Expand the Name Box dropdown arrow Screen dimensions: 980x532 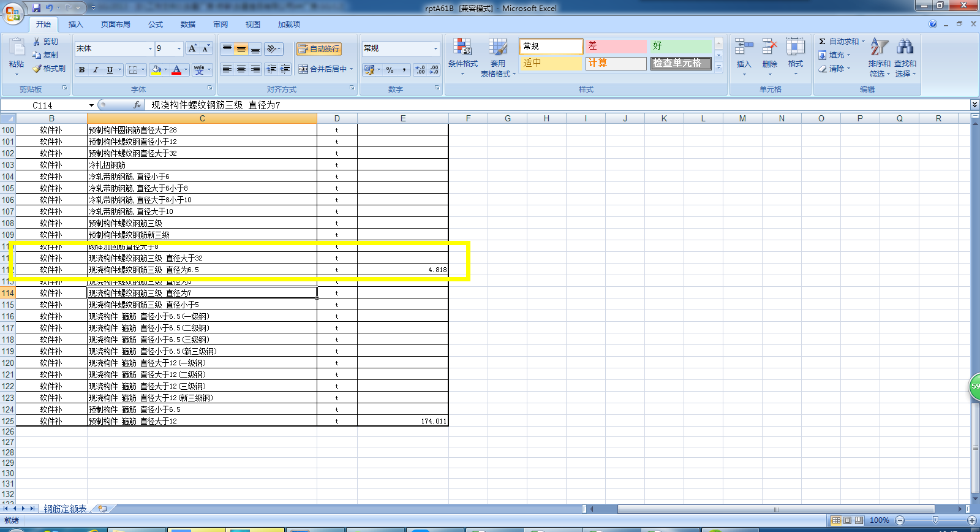pyautogui.click(x=91, y=105)
